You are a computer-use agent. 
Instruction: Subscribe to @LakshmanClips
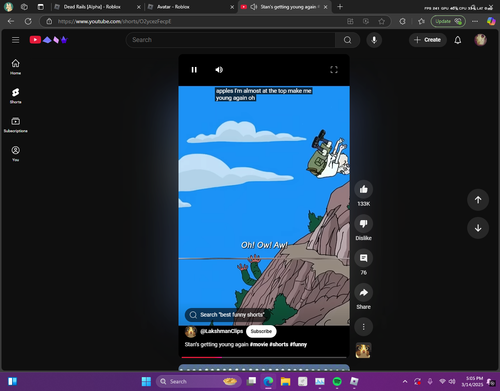261,331
